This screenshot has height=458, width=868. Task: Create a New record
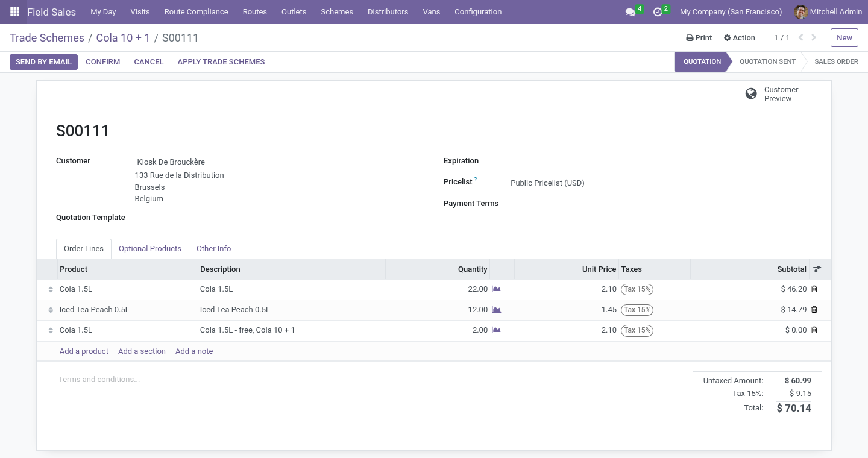coord(844,37)
